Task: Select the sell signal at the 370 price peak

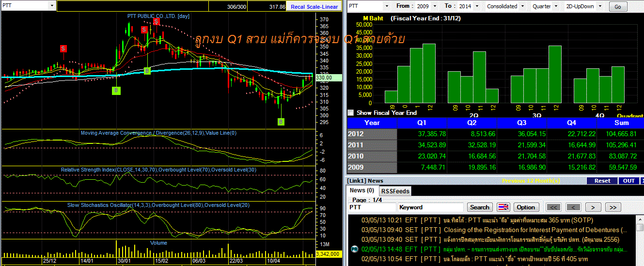Action: 156,22
